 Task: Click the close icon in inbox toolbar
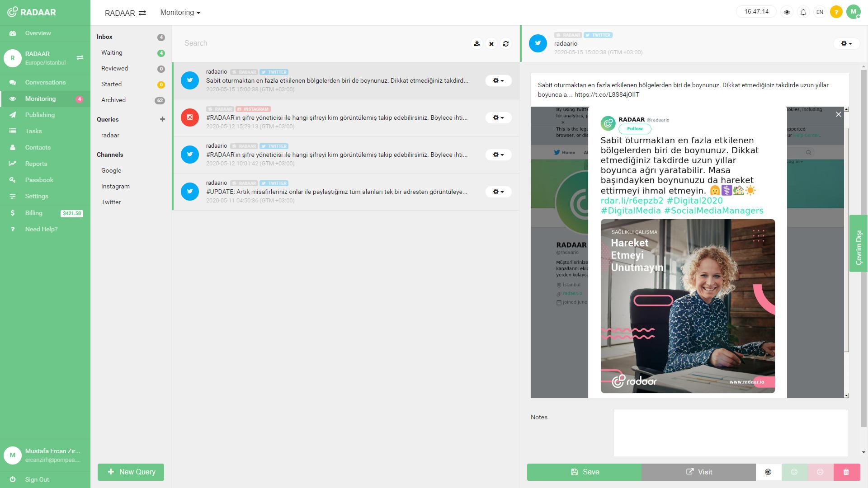pos(492,43)
